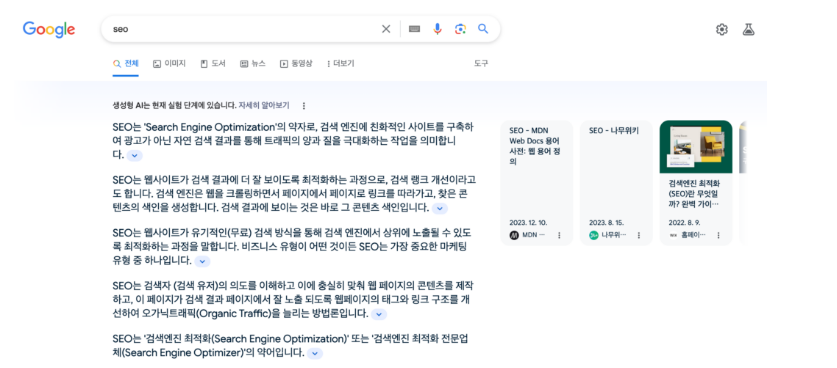The image size is (837, 368).
Task: Open the three-dot menu beside 자세히 알아보기
Action: [304, 106]
